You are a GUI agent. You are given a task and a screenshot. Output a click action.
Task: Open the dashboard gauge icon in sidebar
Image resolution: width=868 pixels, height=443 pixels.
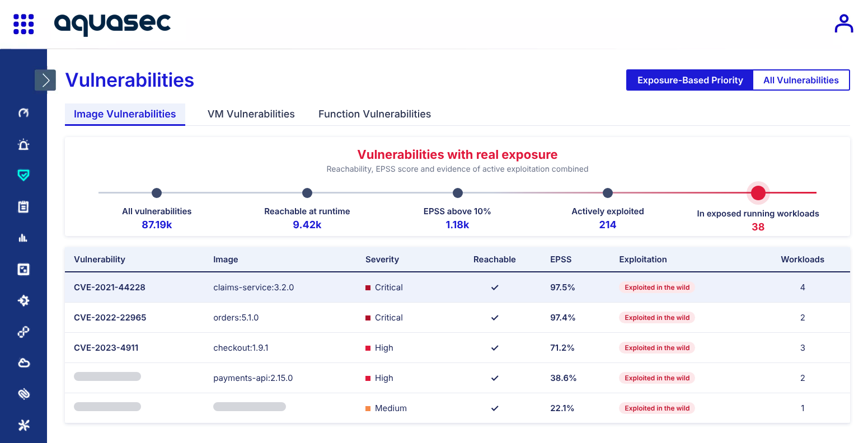pyautogui.click(x=24, y=113)
